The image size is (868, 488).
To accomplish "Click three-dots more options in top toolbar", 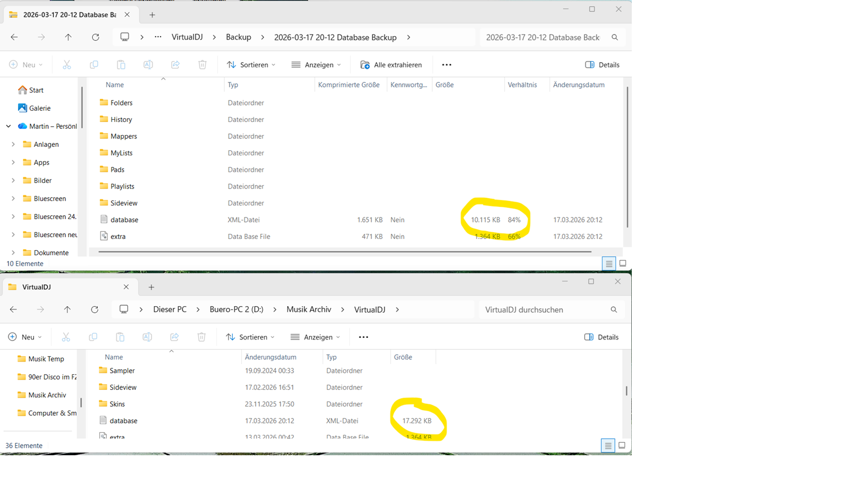I will pyautogui.click(x=446, y=65).
